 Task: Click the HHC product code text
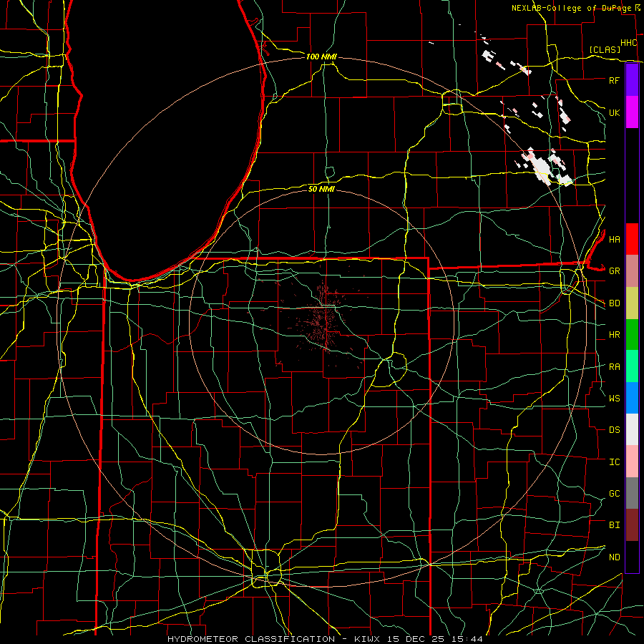pos(629,43)
